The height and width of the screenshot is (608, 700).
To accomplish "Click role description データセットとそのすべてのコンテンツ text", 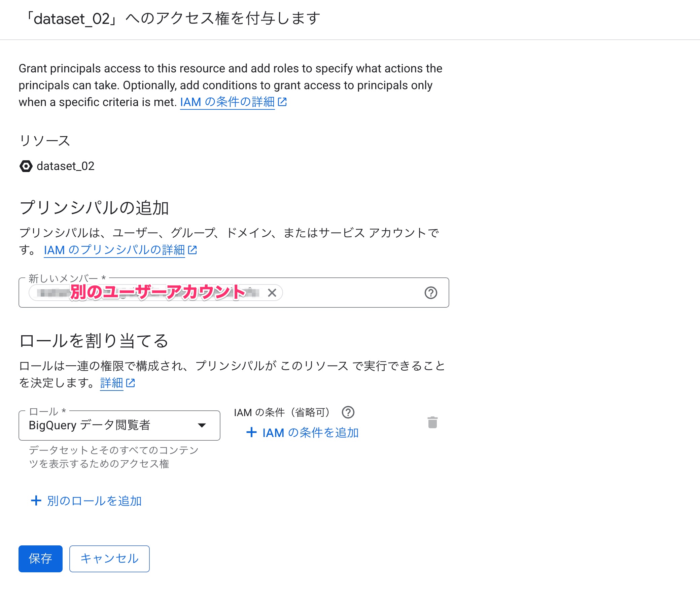I will 114,457.
